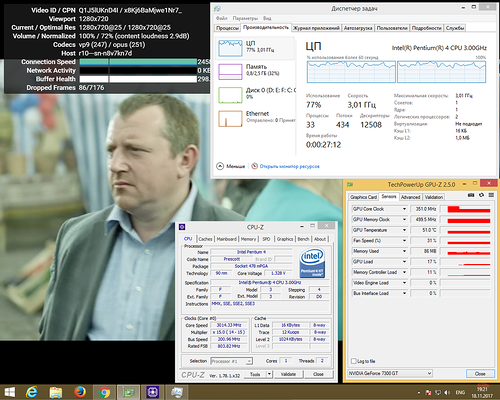Click the network icon in system tray

(x=438, y=393)
